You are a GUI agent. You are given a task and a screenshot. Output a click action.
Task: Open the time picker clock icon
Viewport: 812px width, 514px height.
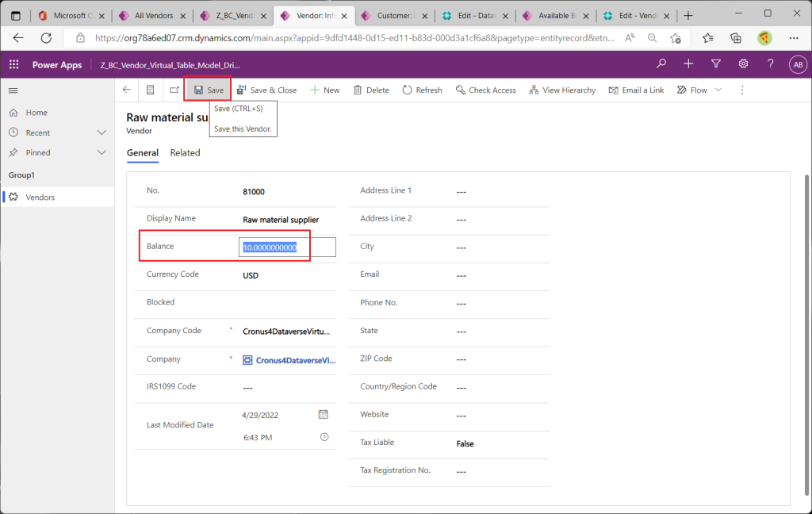point(324,437)
